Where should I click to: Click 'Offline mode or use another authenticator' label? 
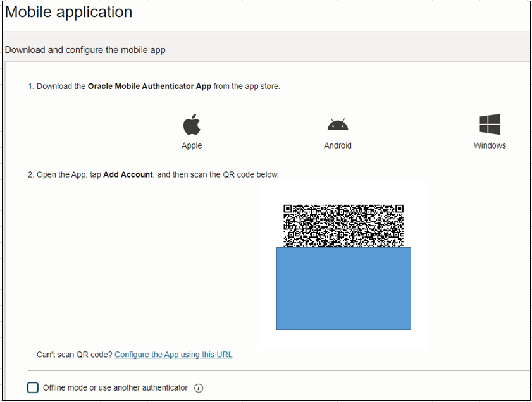click(x=115, y=387)
